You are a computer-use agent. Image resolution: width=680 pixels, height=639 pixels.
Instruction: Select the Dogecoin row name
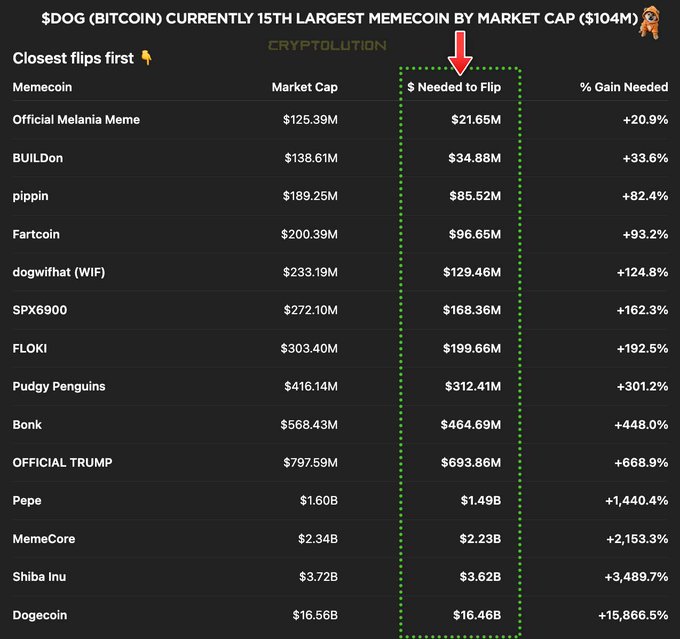40,615
